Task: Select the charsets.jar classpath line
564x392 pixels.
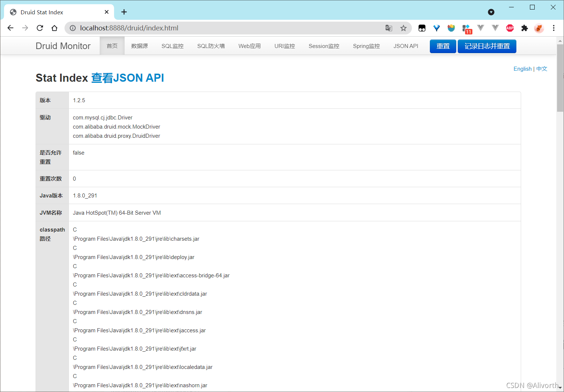Action: (x=136, y=238)
